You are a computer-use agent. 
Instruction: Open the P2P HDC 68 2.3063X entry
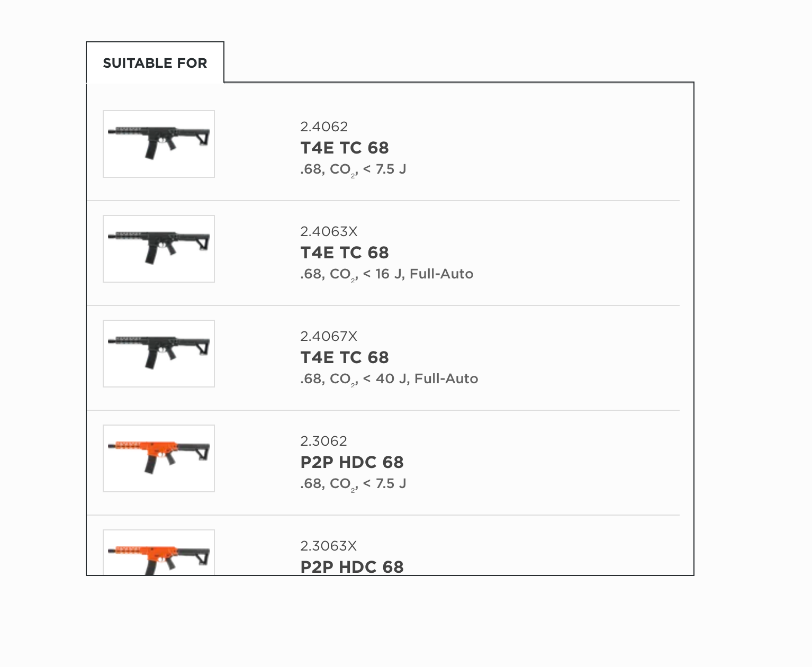352,566
